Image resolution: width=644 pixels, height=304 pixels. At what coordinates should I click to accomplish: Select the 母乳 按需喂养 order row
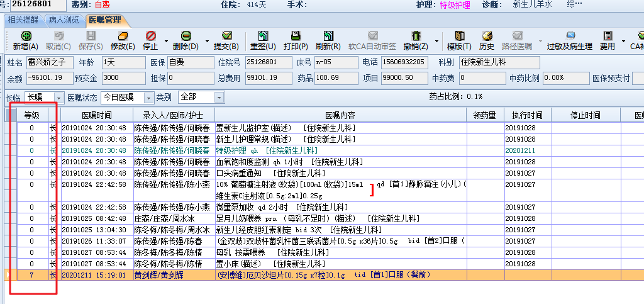pyautogui.click(x=325, y=252)
